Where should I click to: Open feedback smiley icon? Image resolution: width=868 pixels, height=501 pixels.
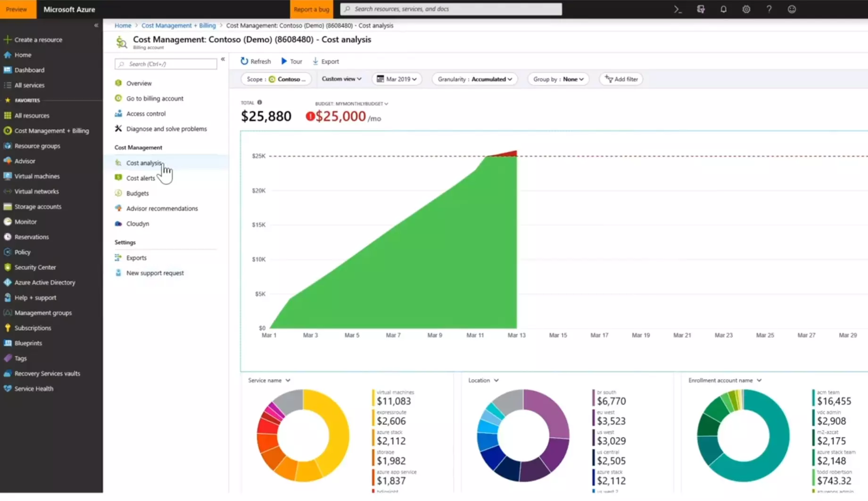coord(792,9)
